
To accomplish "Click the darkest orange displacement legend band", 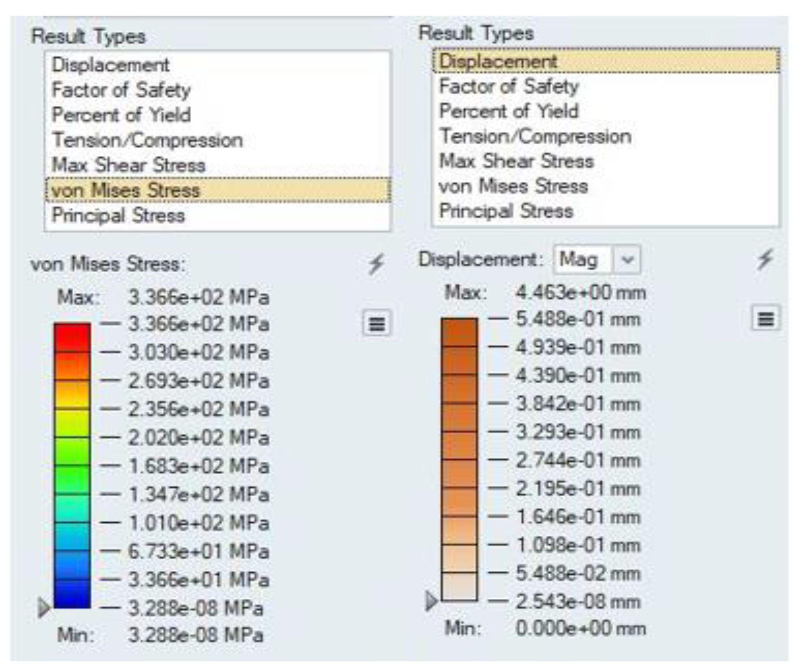I will 460,332.
